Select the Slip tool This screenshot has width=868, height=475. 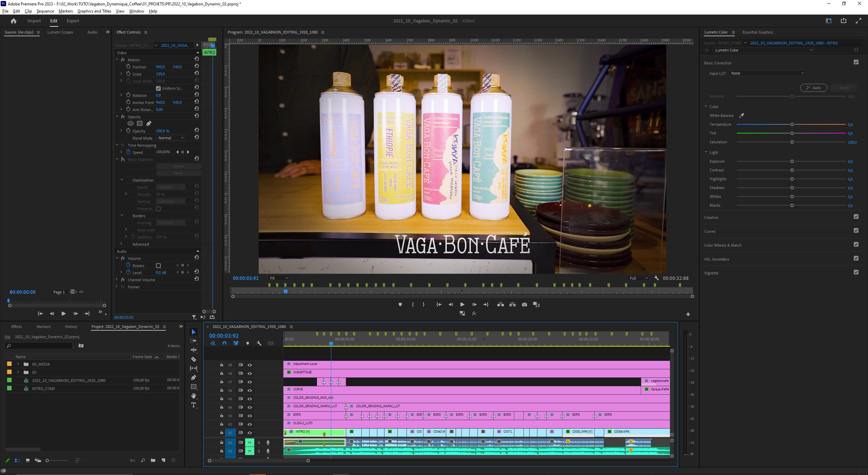click(x=194, y=368)
